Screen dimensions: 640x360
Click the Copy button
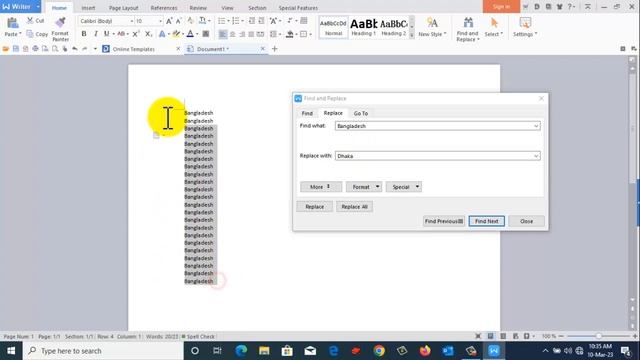(x=37, y=34)
